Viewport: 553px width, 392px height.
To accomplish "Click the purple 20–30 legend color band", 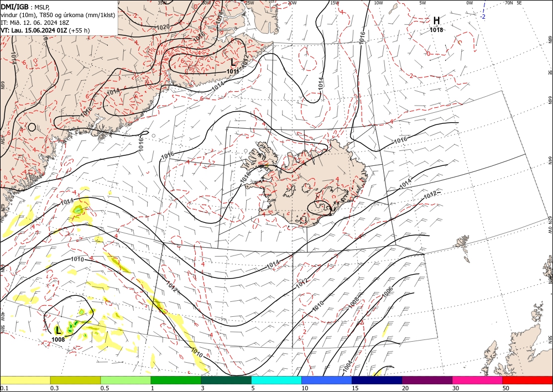I will [427, 380].
